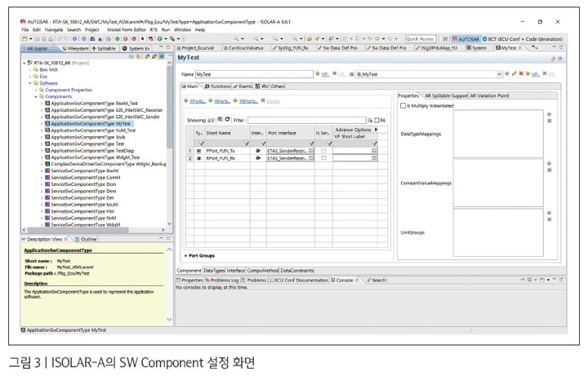Open selector icon in PPort_YUN_Tx port interface cell
Screen dimensions: 588x376
point(311,151)
